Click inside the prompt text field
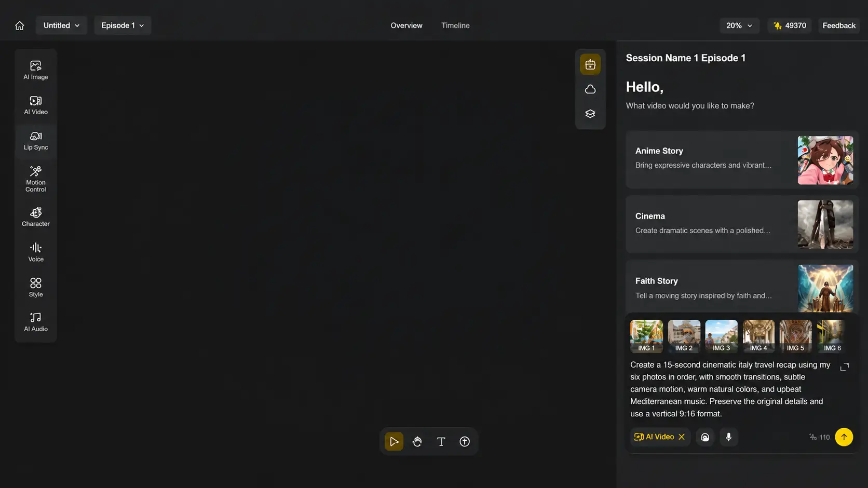The width and height of the screenshot is (868, 488). point(731,389)
